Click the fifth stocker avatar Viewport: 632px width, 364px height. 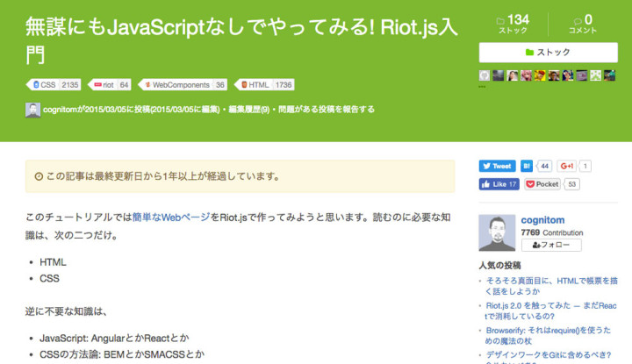pyautogui.click(x=540, y=75)
